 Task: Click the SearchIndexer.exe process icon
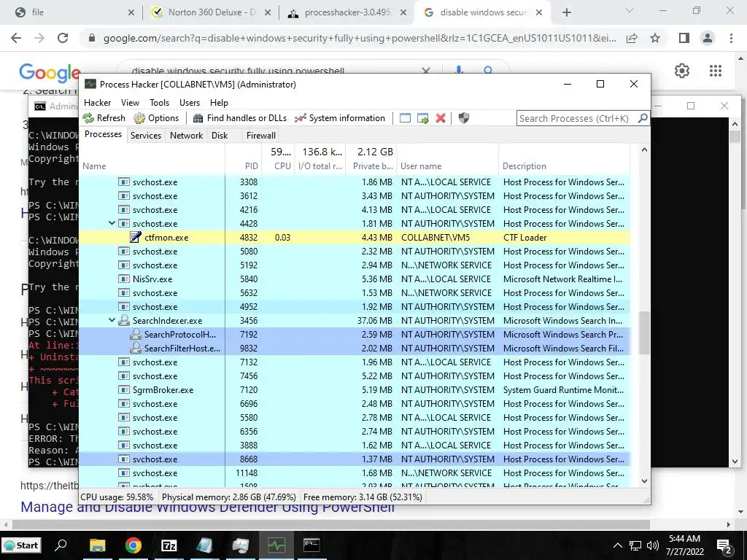click(x=124, y=321)
